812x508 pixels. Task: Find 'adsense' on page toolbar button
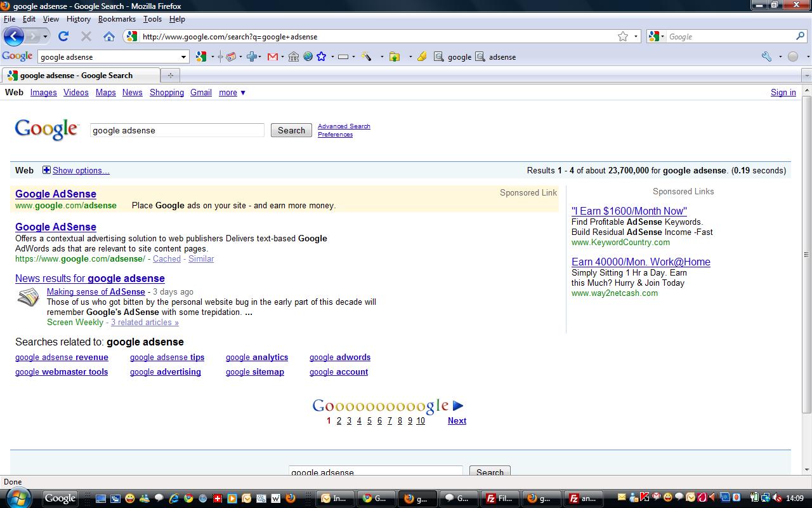[x=495, y=57]
